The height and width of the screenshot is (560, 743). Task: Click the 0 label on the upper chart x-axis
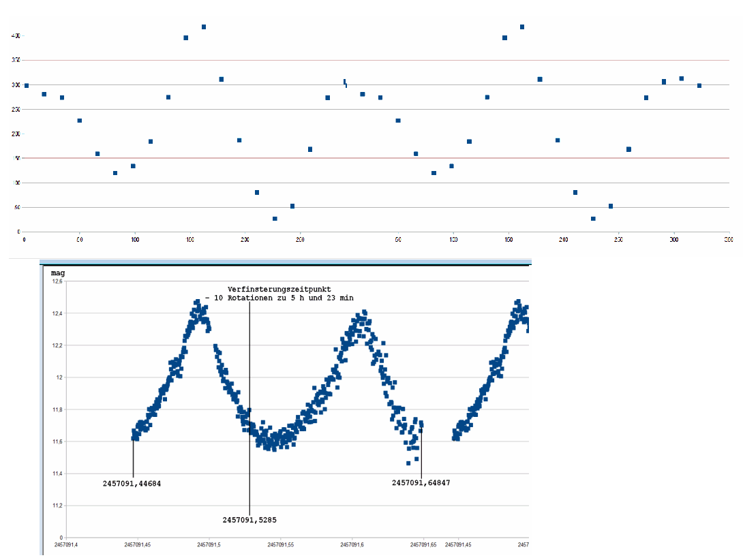24,240
